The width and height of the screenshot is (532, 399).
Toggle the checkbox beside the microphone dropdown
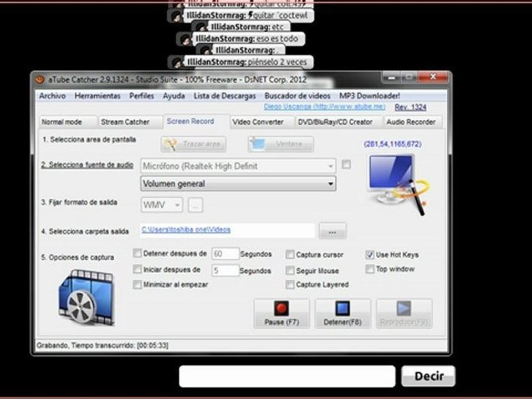tap(346, 165)
